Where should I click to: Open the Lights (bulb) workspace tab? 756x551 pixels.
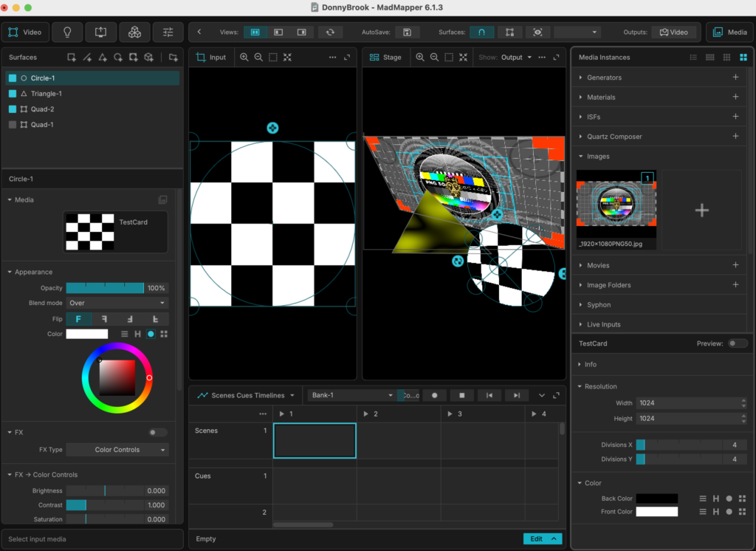click(x=67, y=32)
